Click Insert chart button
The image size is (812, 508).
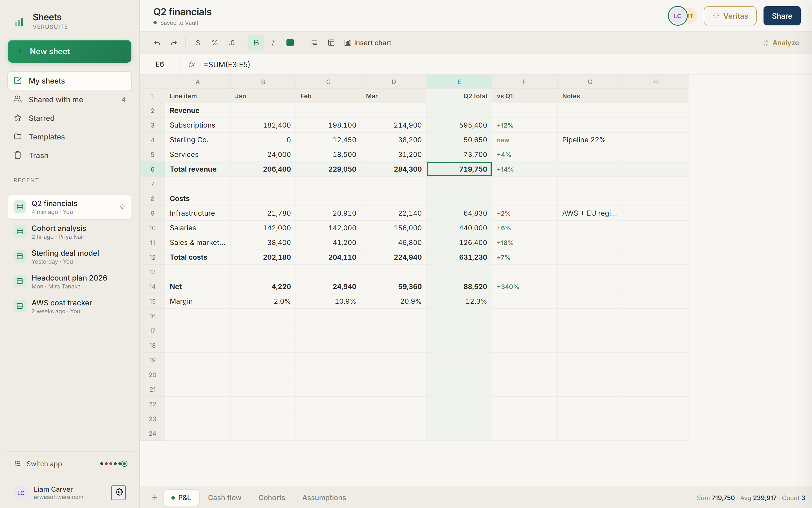368,43
